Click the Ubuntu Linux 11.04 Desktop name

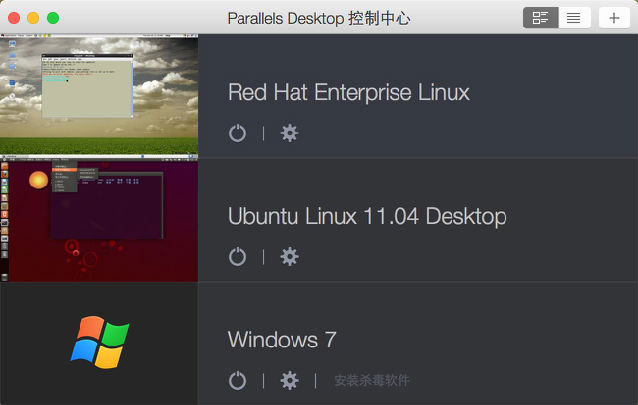pyautogui.click(x=367, y=216)
